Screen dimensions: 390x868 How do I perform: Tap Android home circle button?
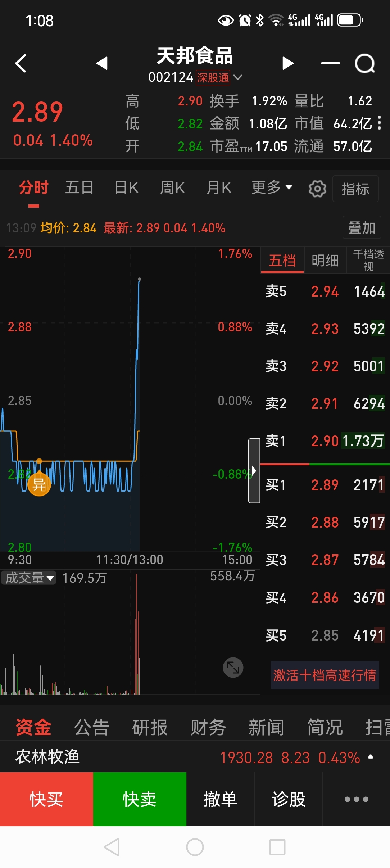pos(195,847)
